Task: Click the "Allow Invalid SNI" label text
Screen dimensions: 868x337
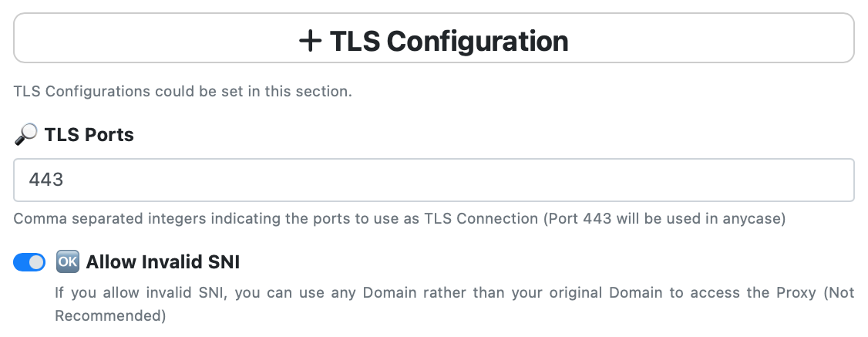Action: pyautogui.click(x=163, y=261)
